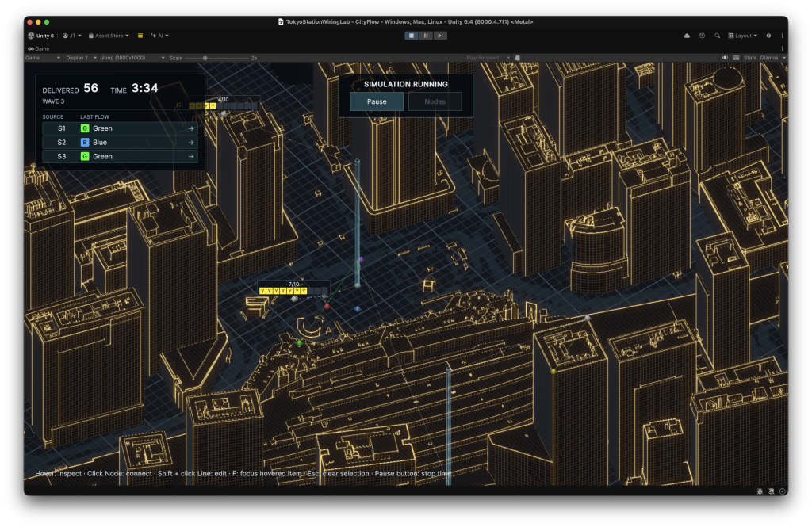Open the Layout dropdown
Viewport: 812px width, 527px height.
click(742, 36)
